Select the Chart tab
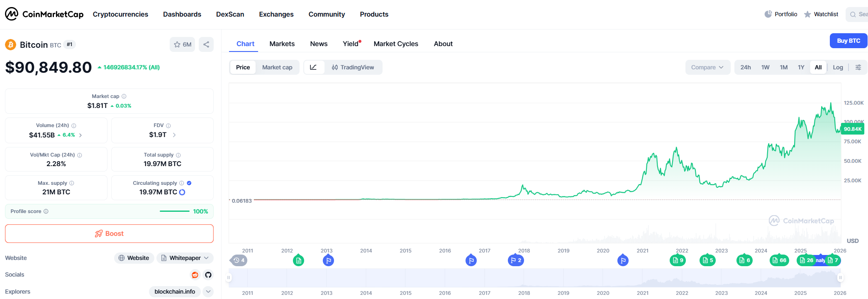Viewport: 868px width, 299px height. (245, 44)
